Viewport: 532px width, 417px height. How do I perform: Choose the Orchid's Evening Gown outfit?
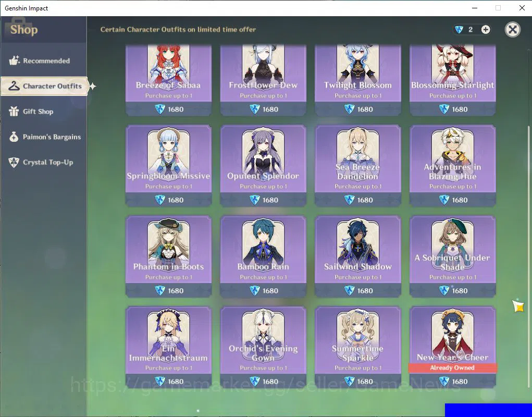click(x=263, y=347)
